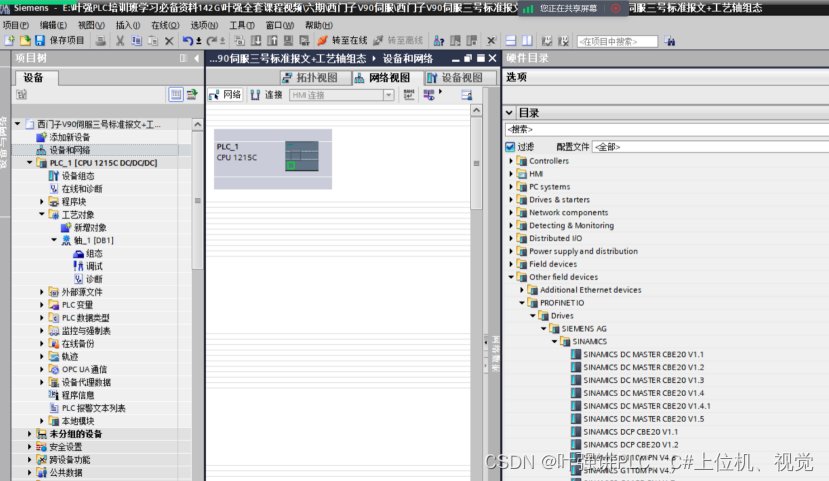
Task: Click the delete X icon beside paste
Action: tap(169, 40)
